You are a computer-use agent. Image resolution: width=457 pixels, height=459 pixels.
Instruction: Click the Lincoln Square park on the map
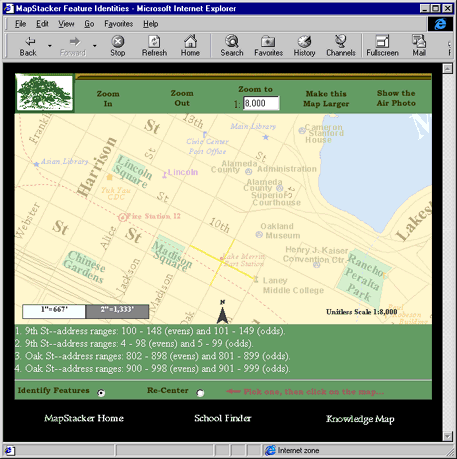pos(132,171)
